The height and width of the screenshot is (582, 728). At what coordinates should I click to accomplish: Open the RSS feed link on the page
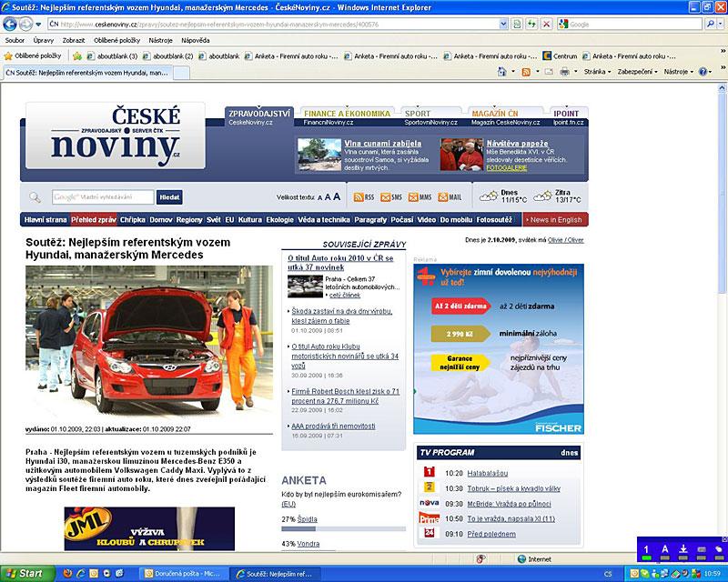point(363,197)
